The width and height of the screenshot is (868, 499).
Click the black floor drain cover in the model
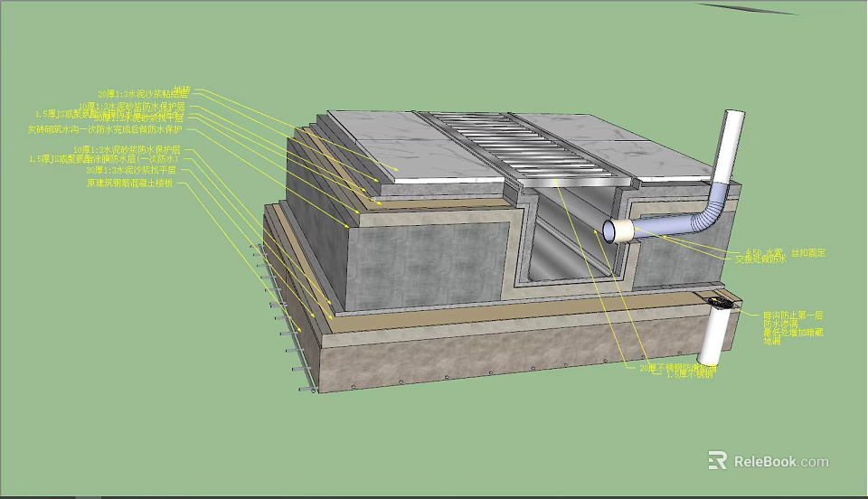click(722, 303)
